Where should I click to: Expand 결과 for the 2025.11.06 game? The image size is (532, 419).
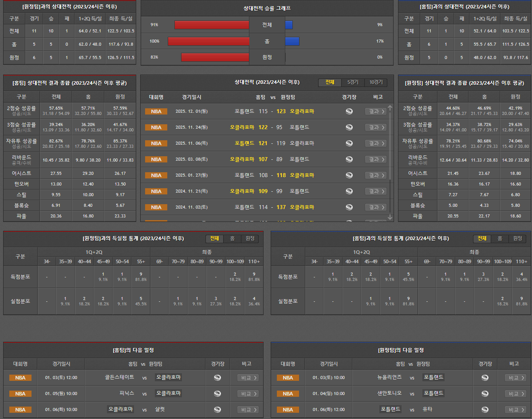[x=375, y=143]
